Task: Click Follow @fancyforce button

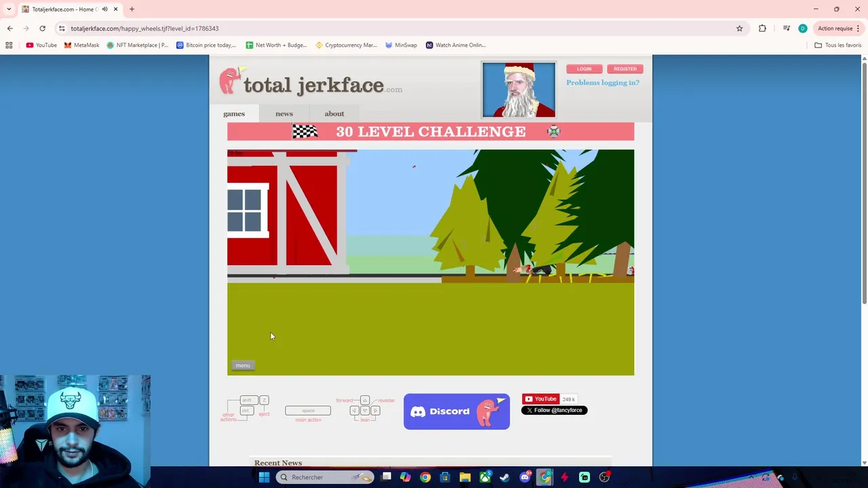Action: click(x=554, y=410)
